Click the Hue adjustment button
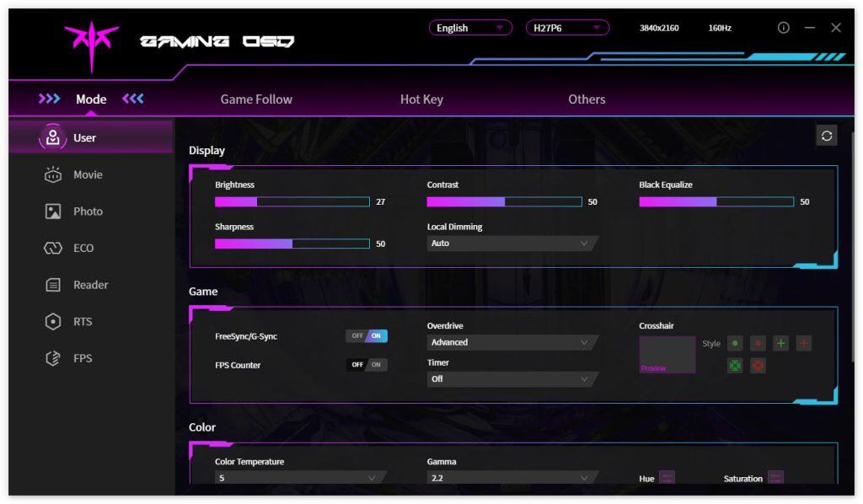Viewport: 863px width, 504px height. pyautogui.click(x=667, y=478)
